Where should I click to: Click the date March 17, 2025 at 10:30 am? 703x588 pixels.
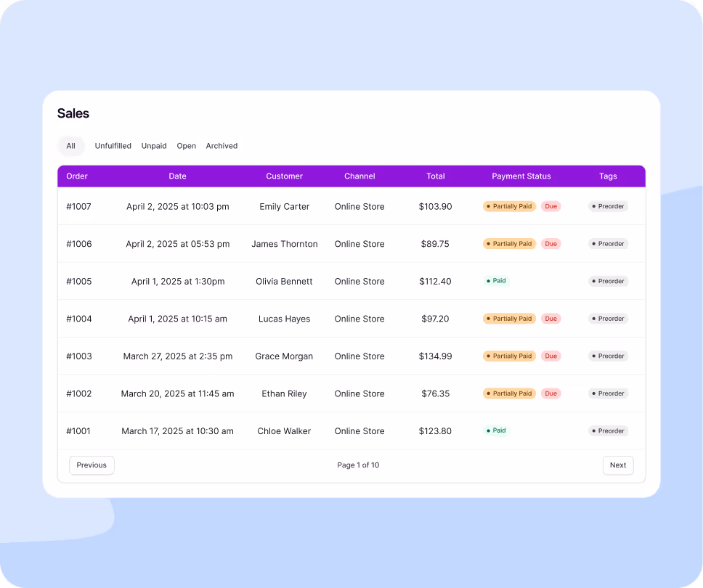click(177, 431)
